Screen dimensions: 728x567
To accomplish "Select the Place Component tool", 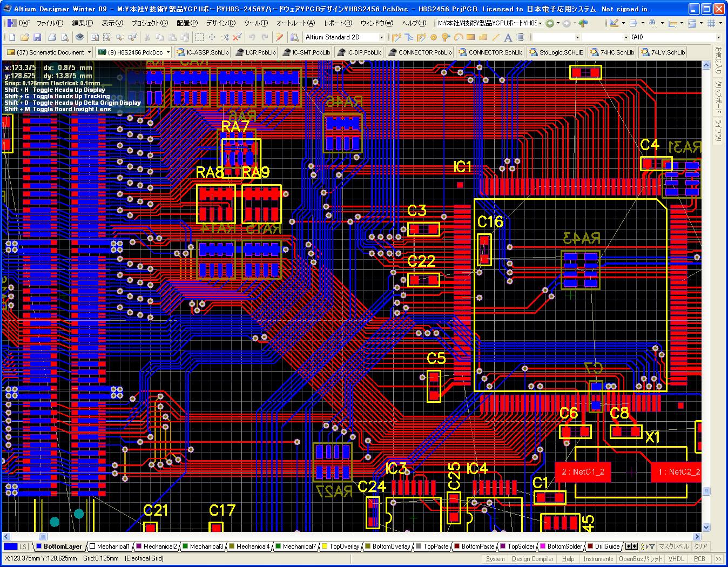I will (x=520, y=37).
